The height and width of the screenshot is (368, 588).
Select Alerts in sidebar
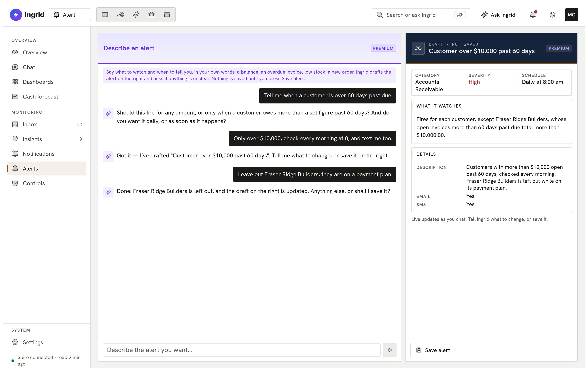(47, 168)
